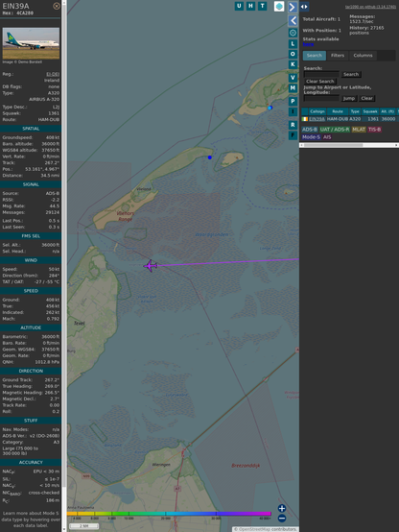399x532 pixels.
Task: Click the horizontal scrollbar under the table
Action: 349,145
